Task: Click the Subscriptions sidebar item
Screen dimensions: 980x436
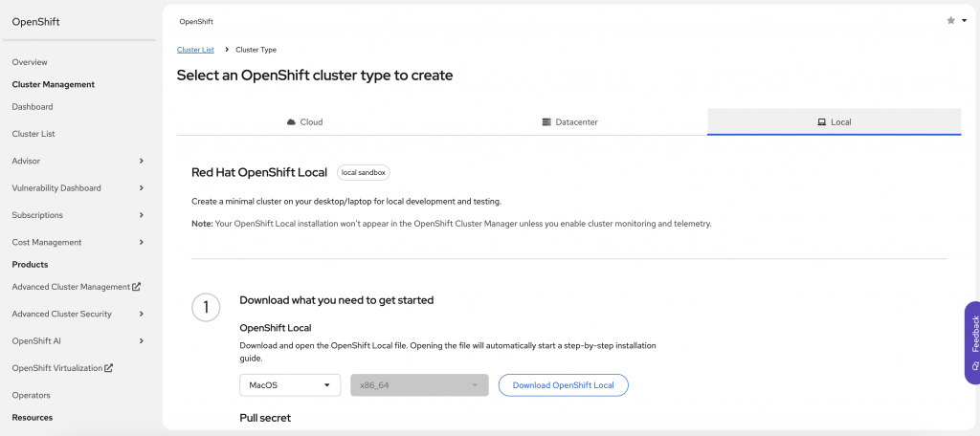Action: (37, 215)
